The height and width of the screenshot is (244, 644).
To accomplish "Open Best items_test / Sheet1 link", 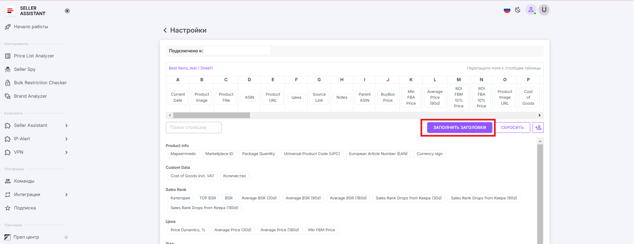I will 191,68.
